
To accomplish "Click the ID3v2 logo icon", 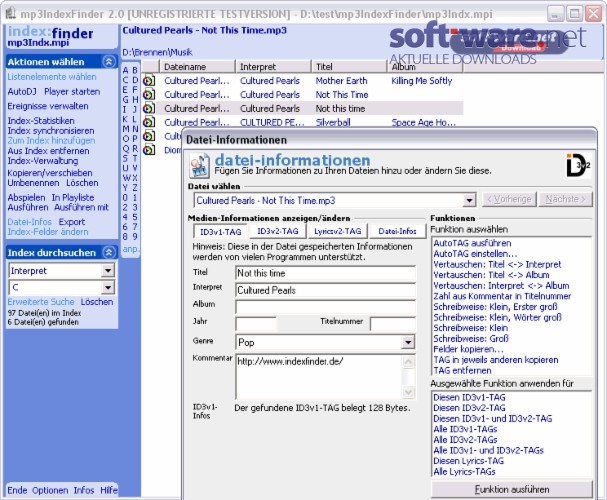I will [578, 165].
